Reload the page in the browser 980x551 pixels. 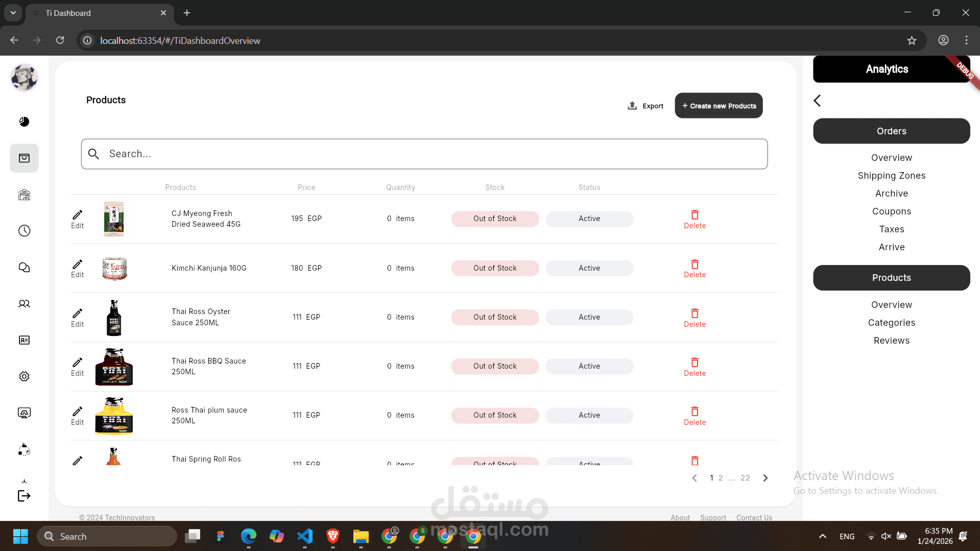(x=60, y=40)
